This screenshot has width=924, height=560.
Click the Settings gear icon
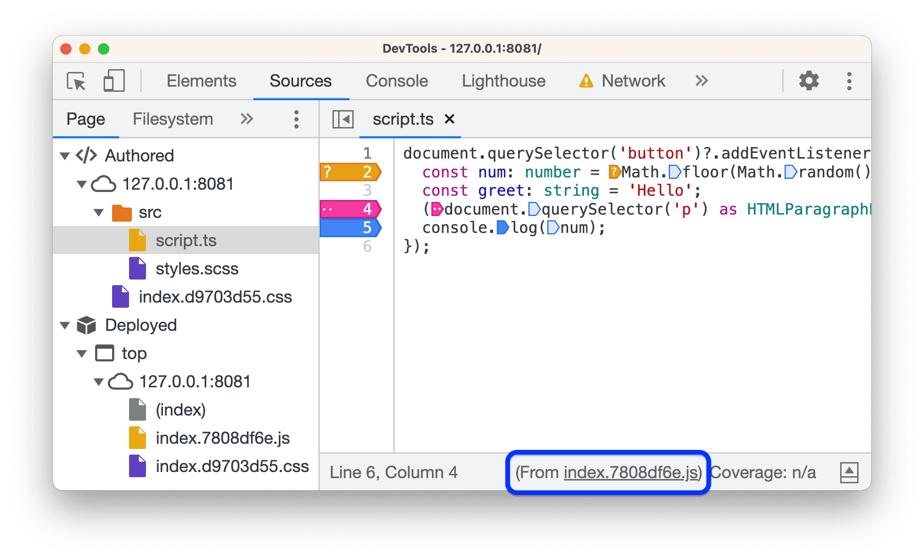coord(807,80)
